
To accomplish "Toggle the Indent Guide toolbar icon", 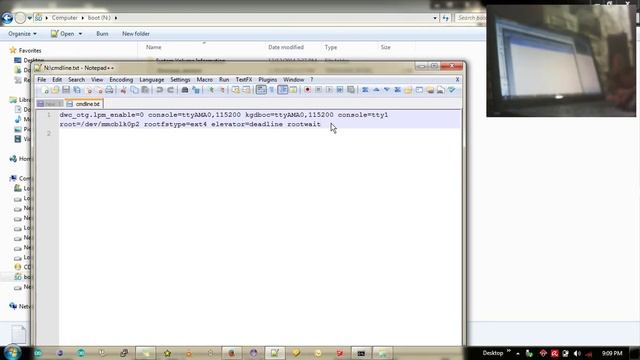I will tap(282, 90).
